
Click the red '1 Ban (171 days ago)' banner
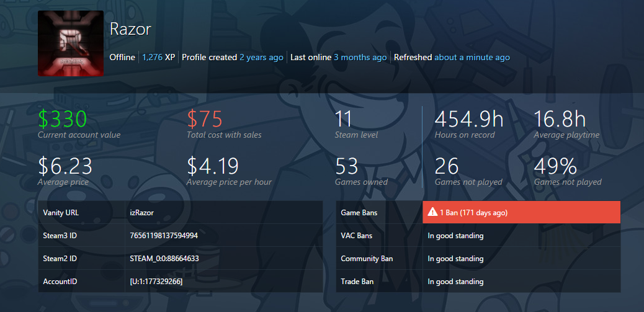click(521, 212)
